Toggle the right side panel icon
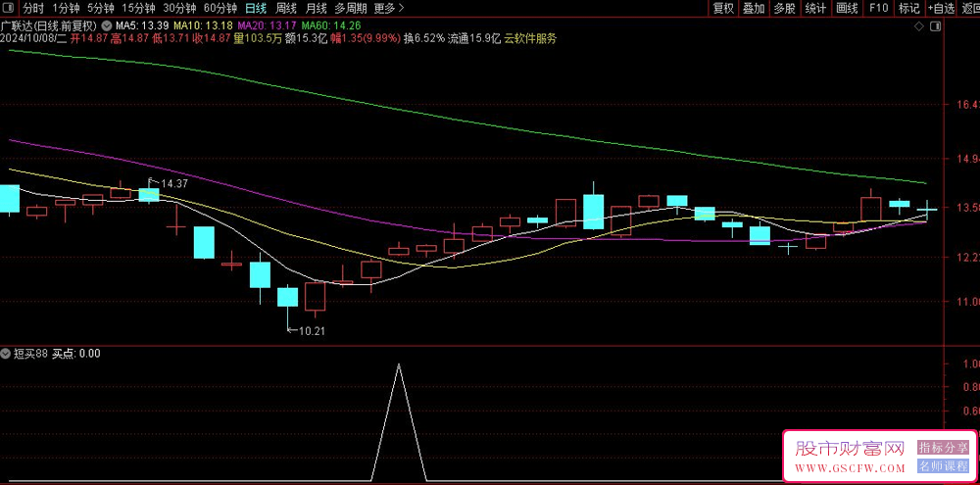This screenshot has height=485, width=980. tap(936, 26)
